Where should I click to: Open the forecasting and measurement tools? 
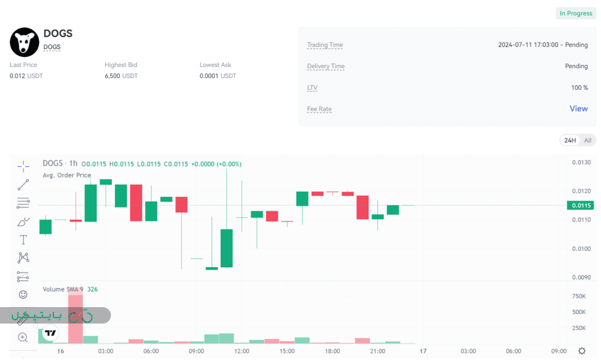[23, 276]
